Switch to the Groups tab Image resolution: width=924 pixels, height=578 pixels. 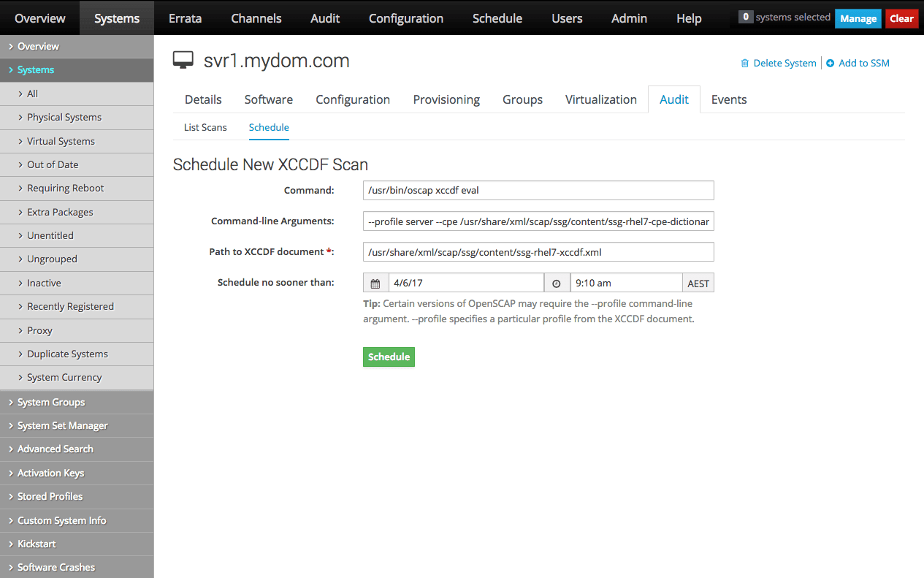click(x=522, y=99)
